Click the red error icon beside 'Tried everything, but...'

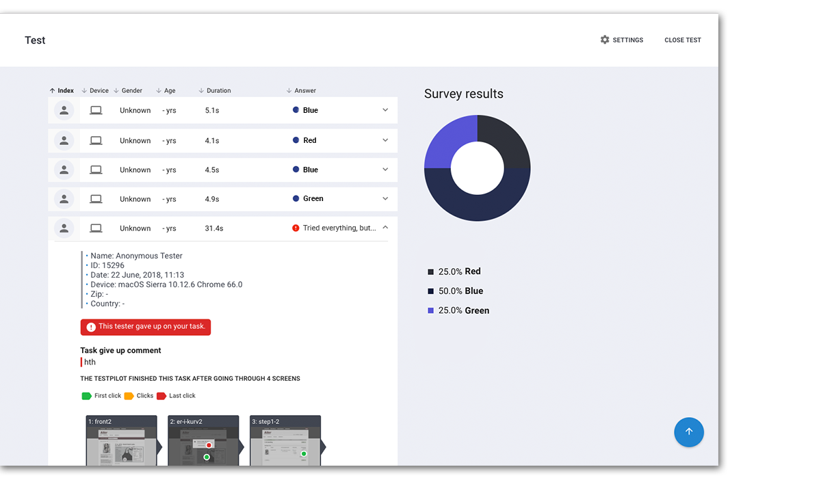[296, 228]
